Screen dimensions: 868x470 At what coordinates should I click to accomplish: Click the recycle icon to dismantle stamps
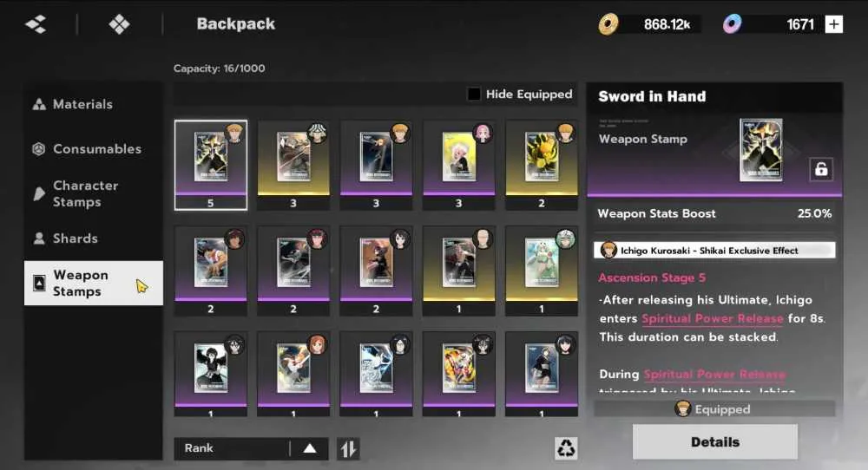click(566, 447)
